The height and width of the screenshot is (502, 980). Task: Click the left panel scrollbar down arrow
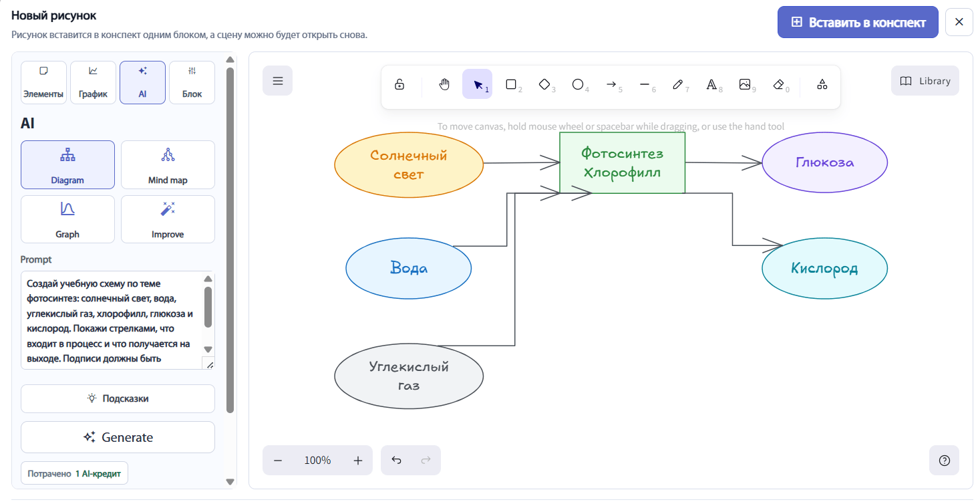click(230, 481)
